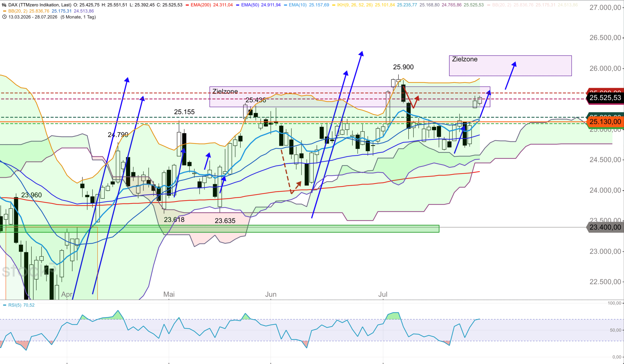
Task: Click the date range 13.03.2026 - 28.07.2026
Action: pyautogui.click(x=33, y=17)
